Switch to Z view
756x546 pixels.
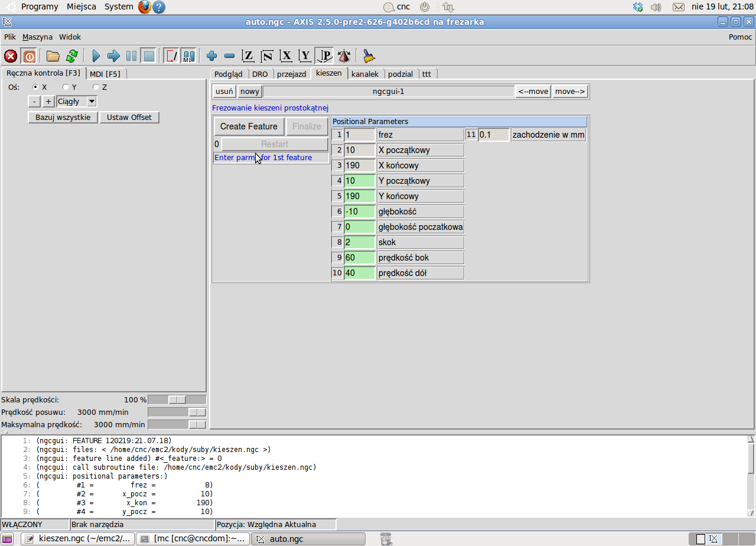pos(249,56)
